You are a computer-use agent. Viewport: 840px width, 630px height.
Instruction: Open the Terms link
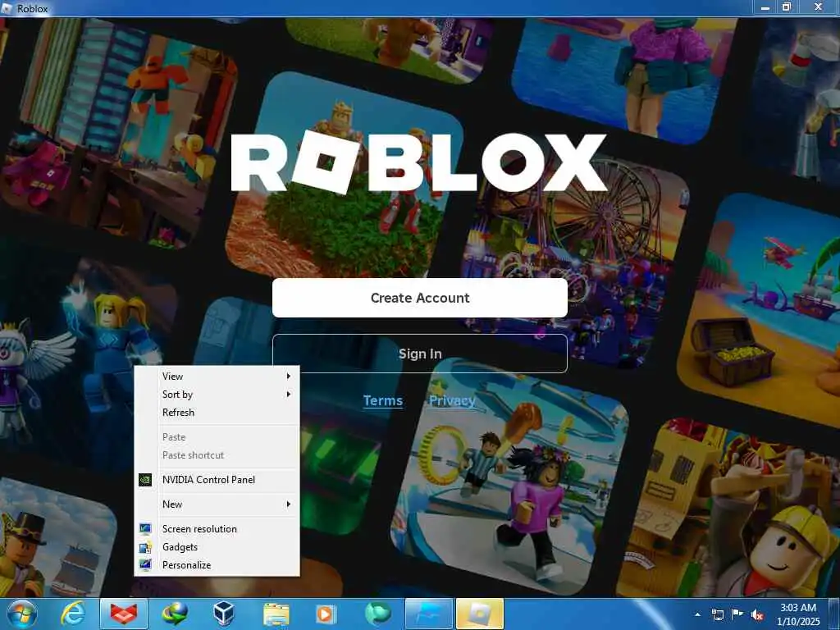point(382,400)
